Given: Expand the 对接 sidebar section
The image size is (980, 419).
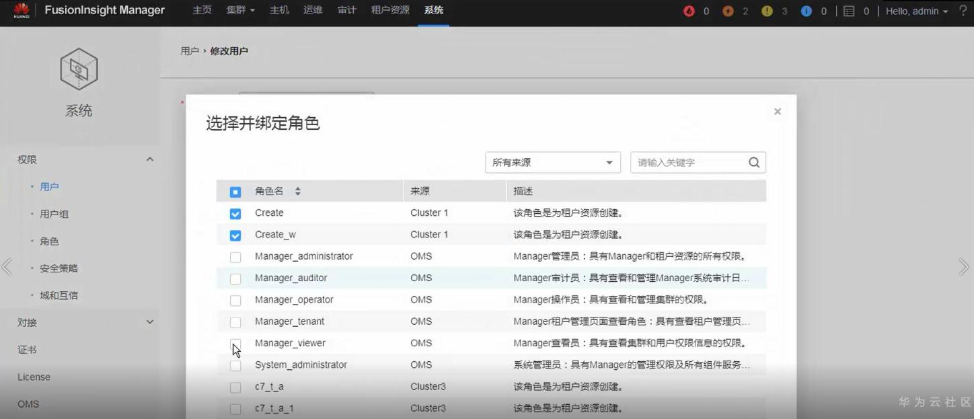Looking at the screenshot, I should click(x=149, y=322).
